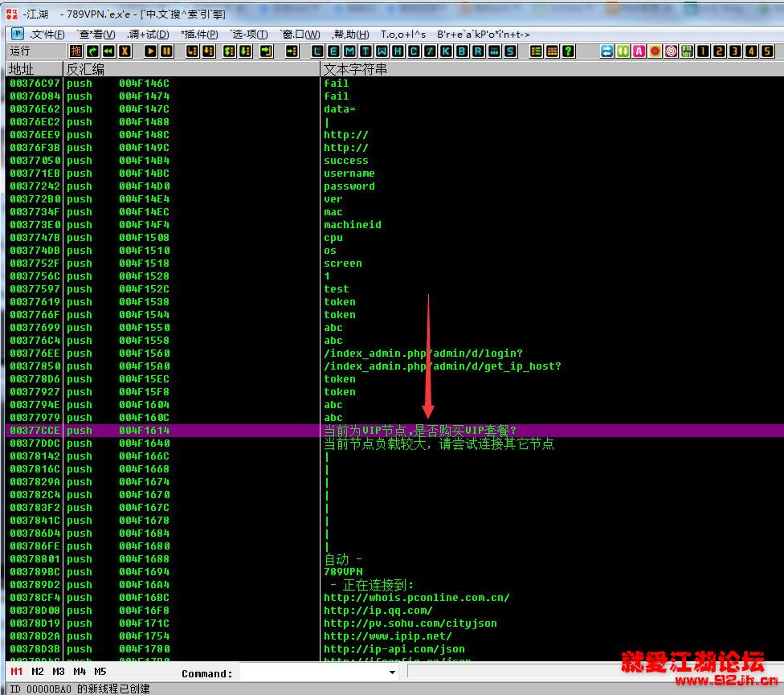784x695 pixels.
Task: Click the pink A toolbar icon
Action: point(639,51)
